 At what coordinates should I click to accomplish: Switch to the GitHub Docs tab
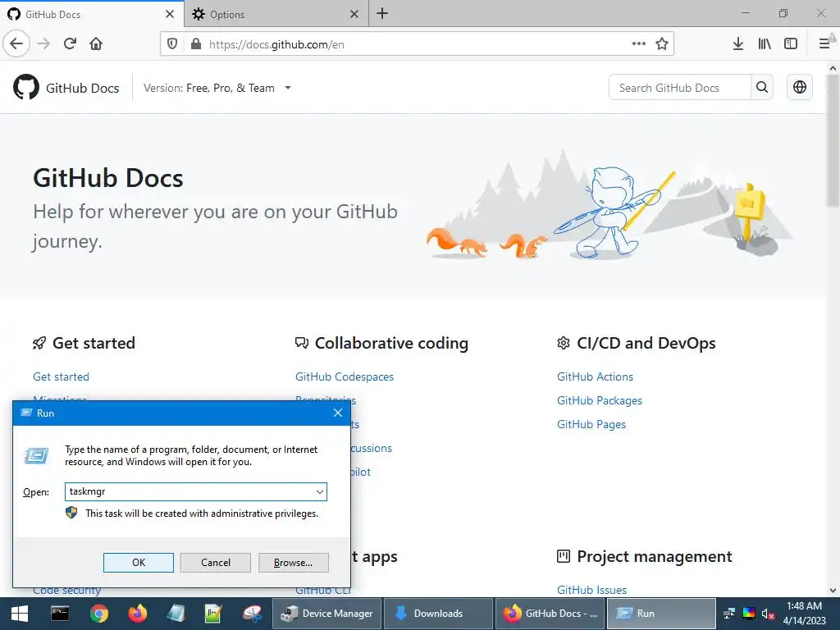pyautogui.click(x=91, y=14)
